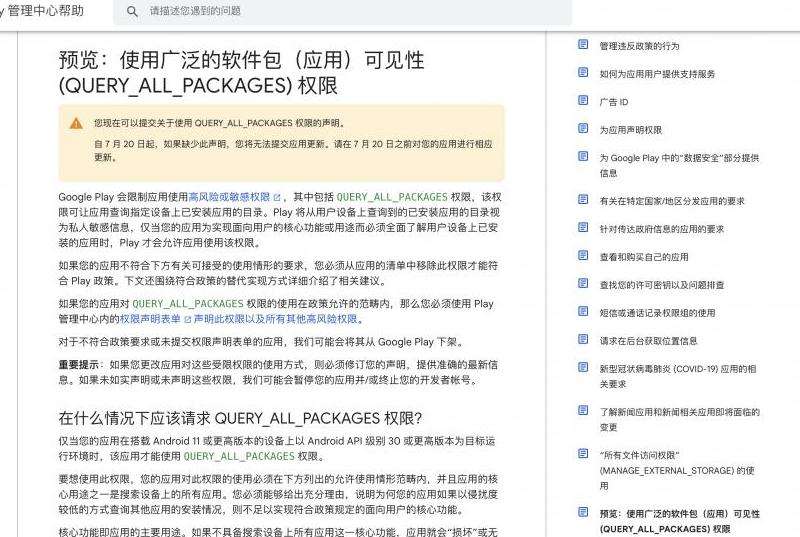The image size is (800, 537).
Task: Focus the help search input field
Action: (342, 11)
